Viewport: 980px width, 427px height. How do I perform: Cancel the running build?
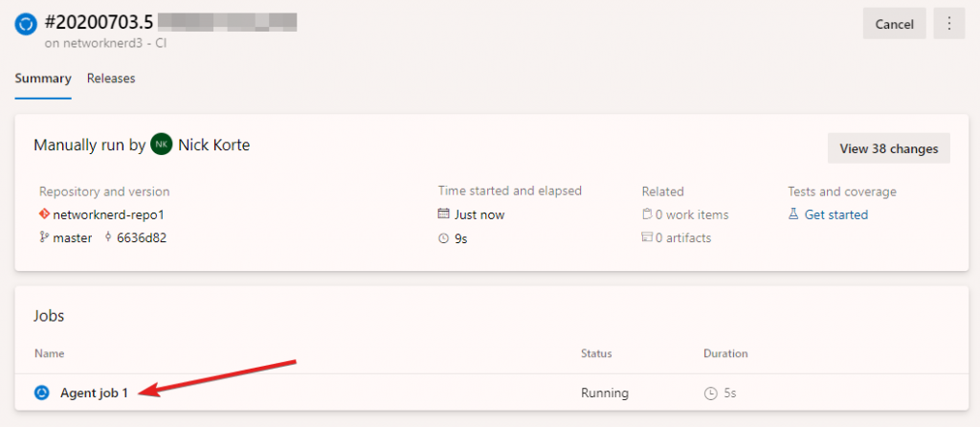click(895, 24)
